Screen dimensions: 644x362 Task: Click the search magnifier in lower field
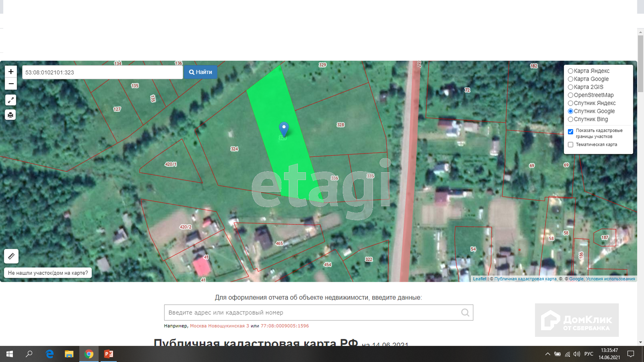465,312
